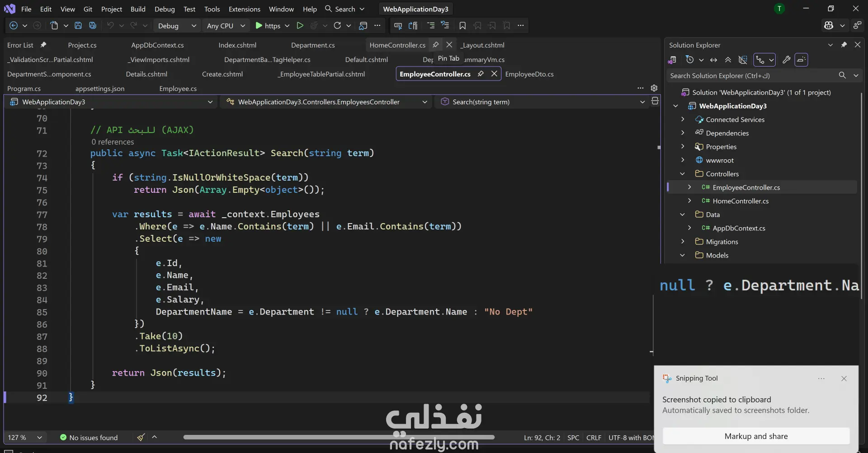Start debugging with the green https button
Screen dimensions: 868x453
(x=268, y=26)
